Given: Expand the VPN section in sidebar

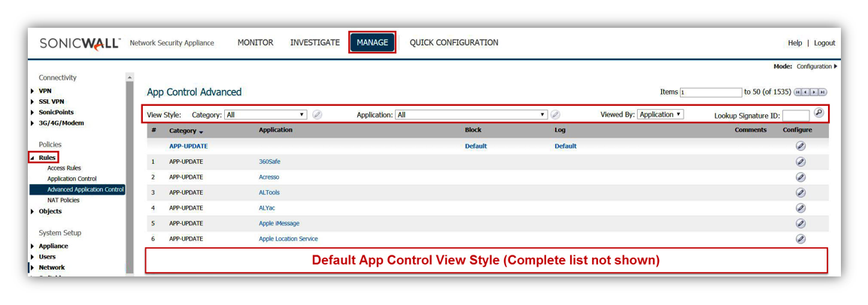Looking at the screenshot, I should point(45,91).
